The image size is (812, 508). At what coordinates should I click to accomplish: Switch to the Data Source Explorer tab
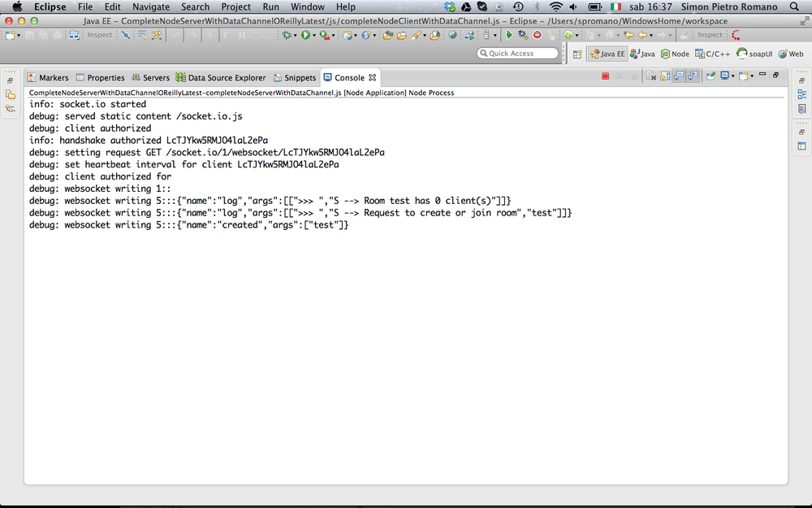pyautogui.click(x=221, y=78)
